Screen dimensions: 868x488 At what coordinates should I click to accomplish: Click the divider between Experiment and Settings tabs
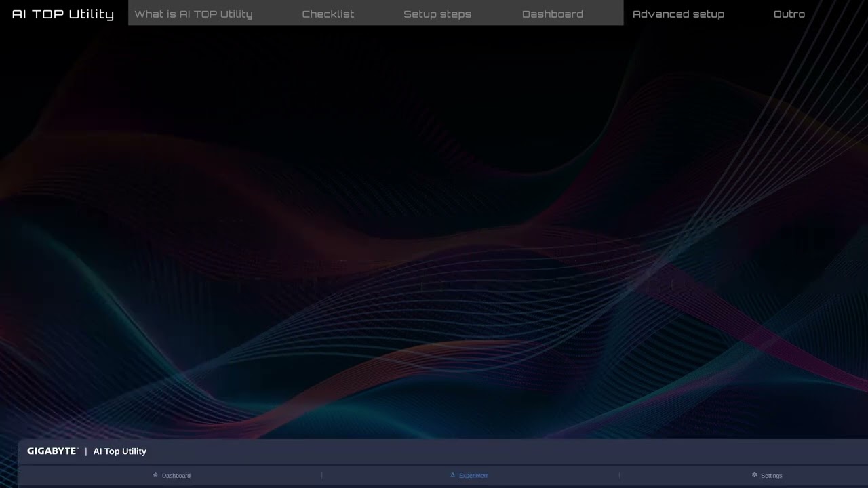[619, 475]
